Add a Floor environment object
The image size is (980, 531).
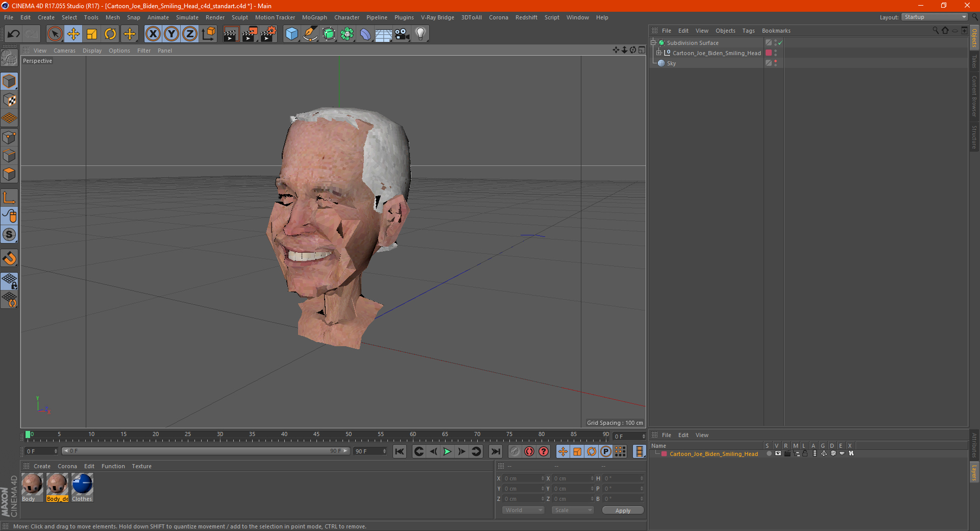point(383,34)
